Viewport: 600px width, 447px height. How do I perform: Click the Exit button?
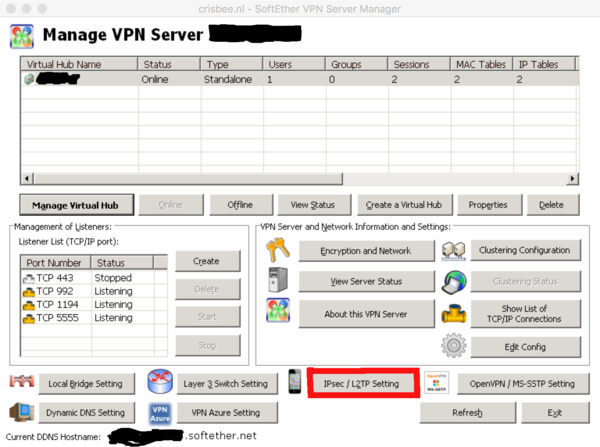(555, 413)
